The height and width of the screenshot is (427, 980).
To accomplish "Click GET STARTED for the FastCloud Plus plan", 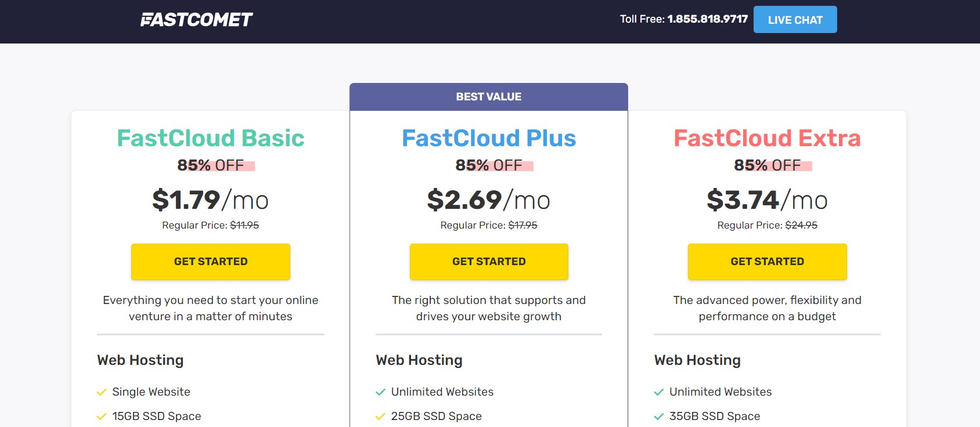I will point(489,262).
